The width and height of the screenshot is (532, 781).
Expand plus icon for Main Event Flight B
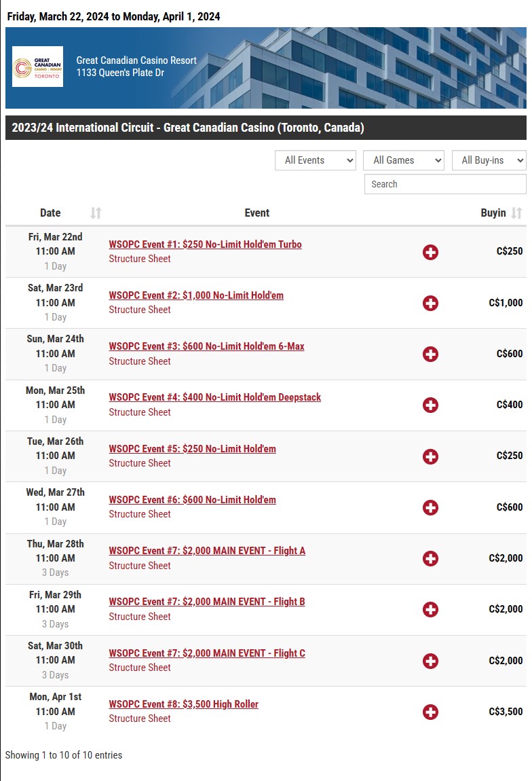coord(430,610)
